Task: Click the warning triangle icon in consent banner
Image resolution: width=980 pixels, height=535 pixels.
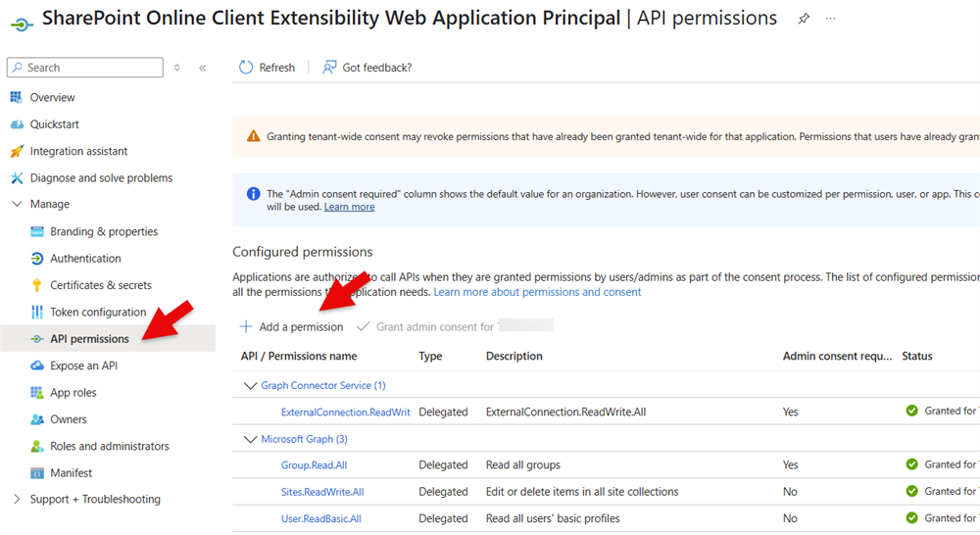Action: (x=253, y=136)
